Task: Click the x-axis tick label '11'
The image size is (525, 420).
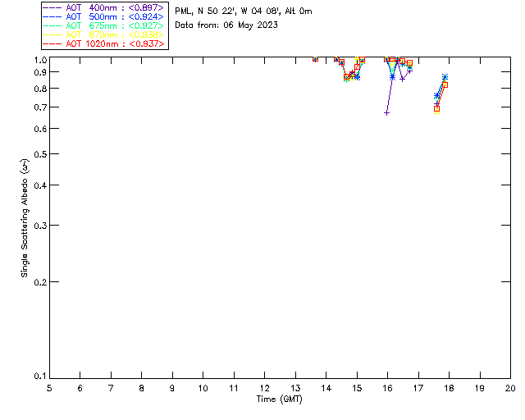Action: pos(234,388)
